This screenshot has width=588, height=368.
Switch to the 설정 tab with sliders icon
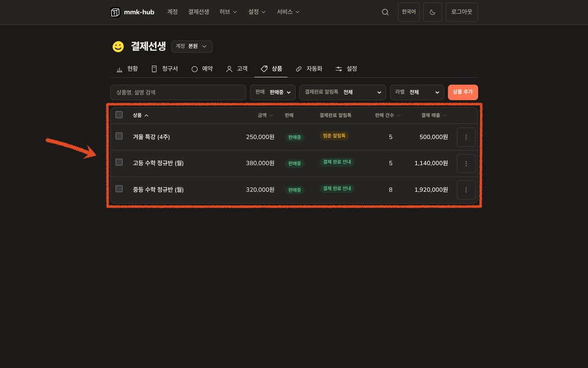pos(346,69)
